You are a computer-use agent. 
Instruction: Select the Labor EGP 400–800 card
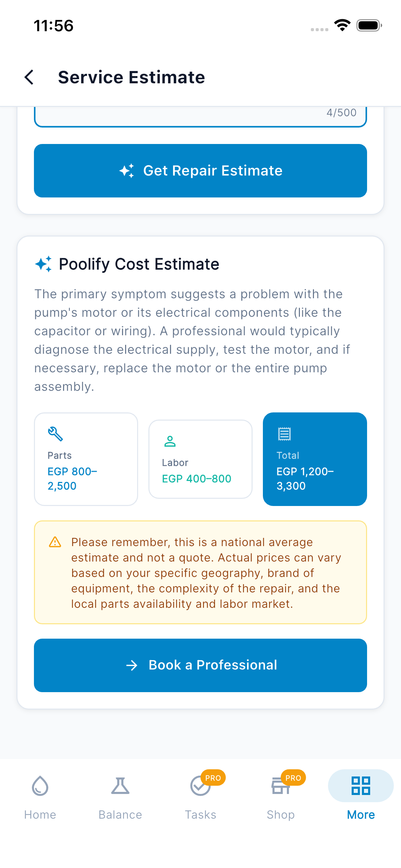pyautogui.click(x=200, y=459)
